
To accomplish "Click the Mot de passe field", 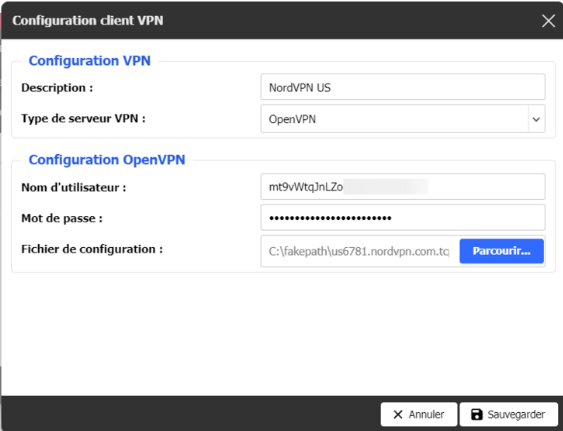I will point(403,218).
